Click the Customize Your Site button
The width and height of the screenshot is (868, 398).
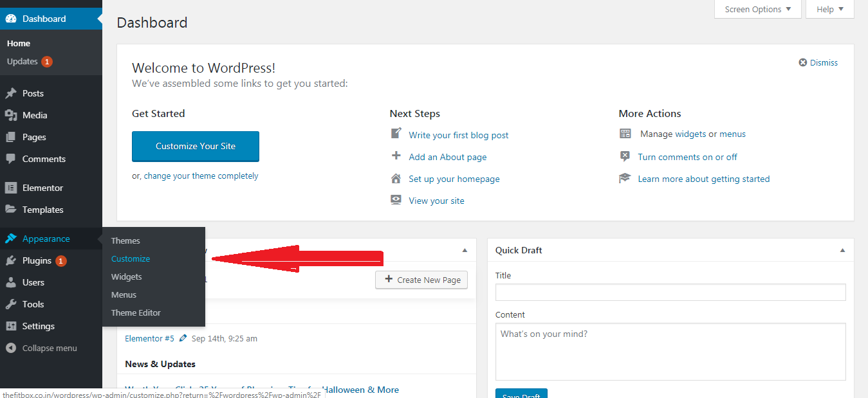point(196,146)
